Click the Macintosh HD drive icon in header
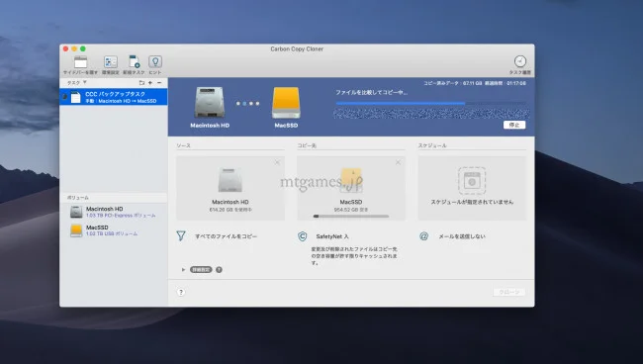 pos(210,103)
